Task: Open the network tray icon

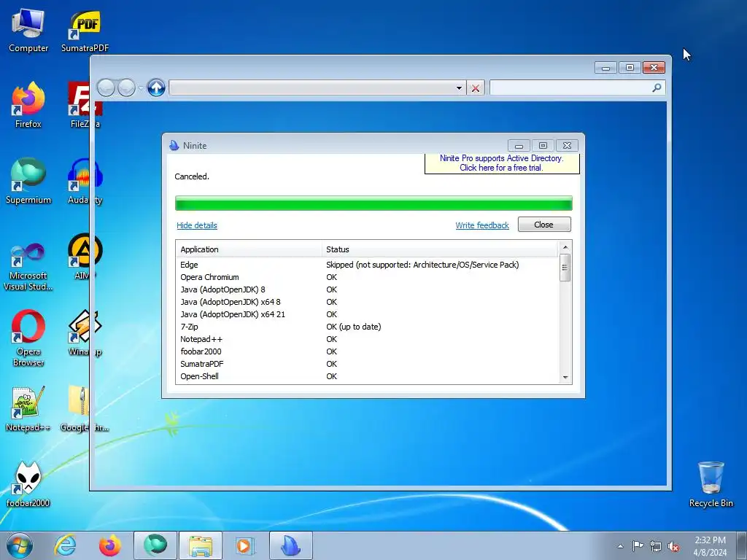Action: [656, 546]
